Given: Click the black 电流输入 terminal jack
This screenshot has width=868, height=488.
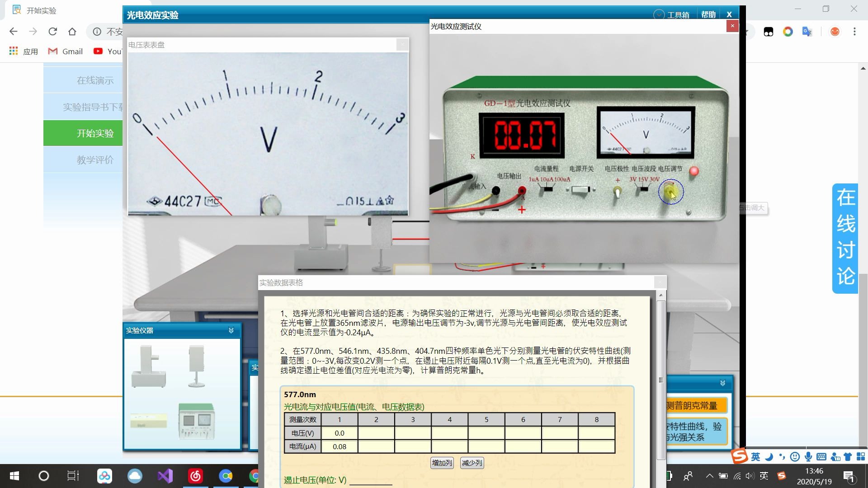Looking at the screenshot, I should coord(495,190).
